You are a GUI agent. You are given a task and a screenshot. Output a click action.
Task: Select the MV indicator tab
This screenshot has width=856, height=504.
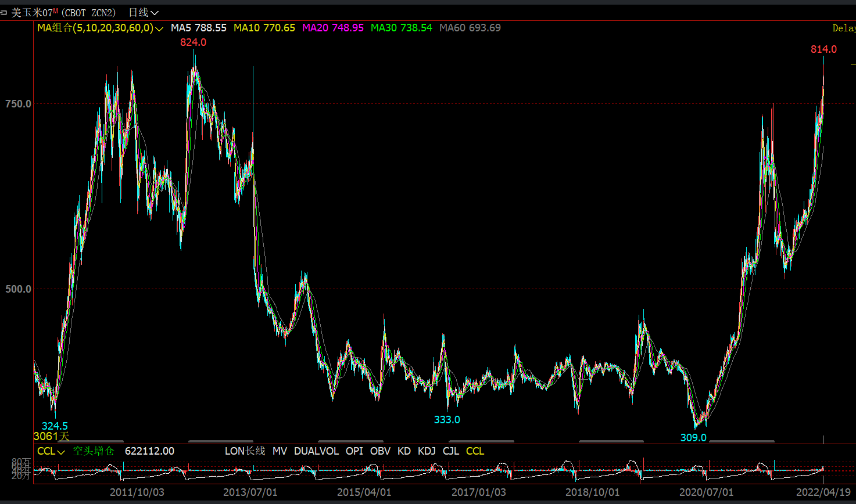pyautogui.click(x=280, y=451)
